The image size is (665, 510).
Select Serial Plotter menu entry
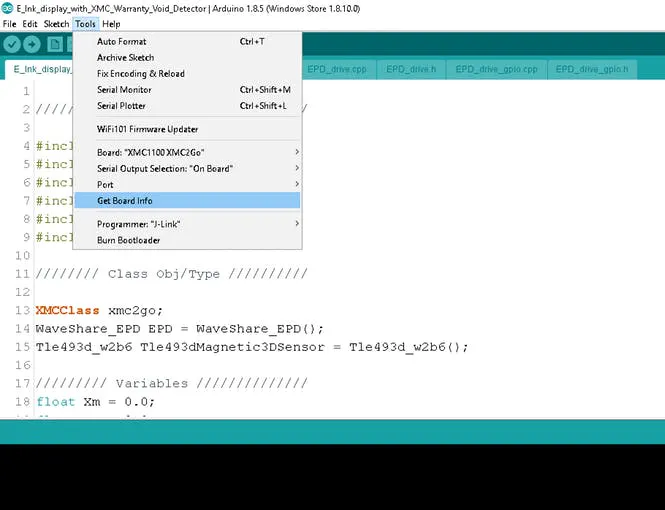coord(187,106)
